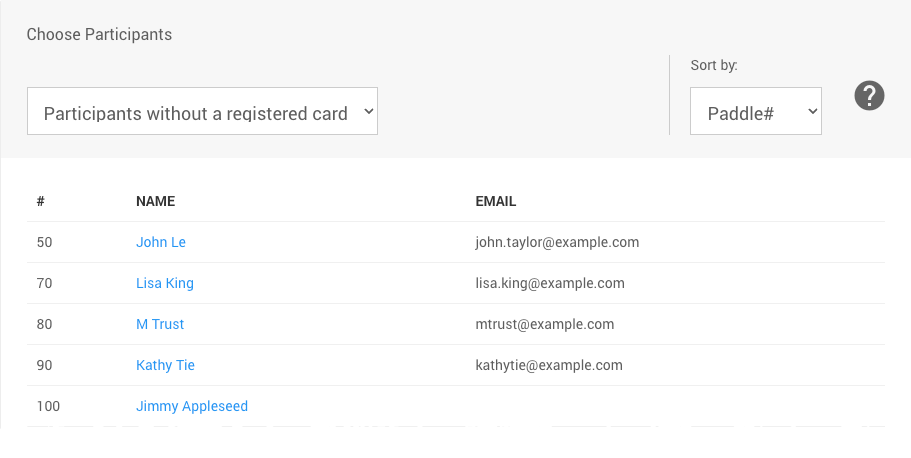Viewport: 911px width, 458px height.
Task: Select the lisa.king@example.com email cell
Action: click(x=550, y=283)
